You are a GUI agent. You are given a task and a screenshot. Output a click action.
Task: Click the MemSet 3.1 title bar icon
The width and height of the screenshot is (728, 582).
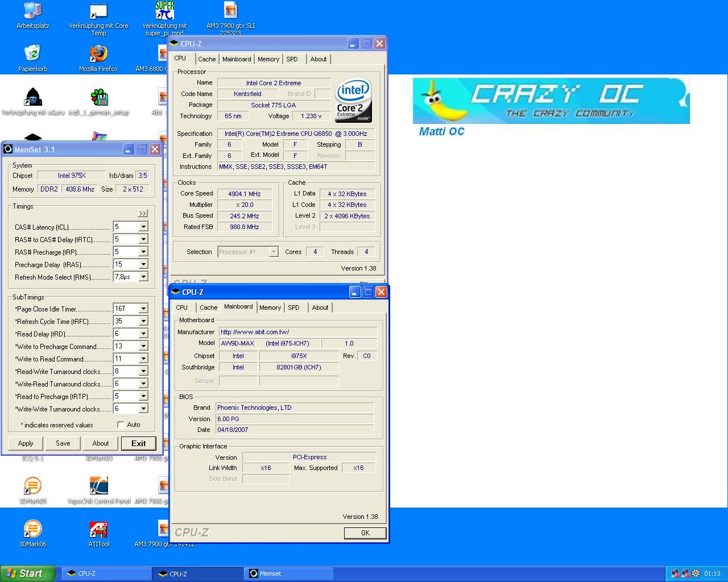coord(8,149)
